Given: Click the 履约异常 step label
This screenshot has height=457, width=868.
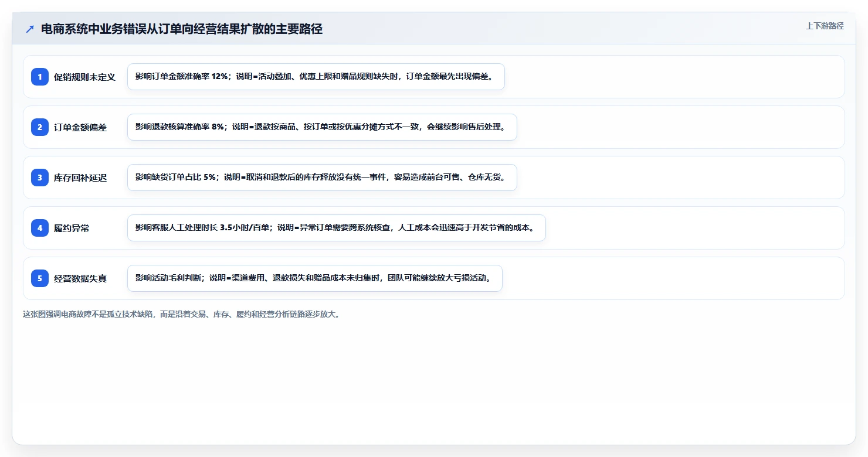Looking at the screenshot, I should click(x=72, y=228).
